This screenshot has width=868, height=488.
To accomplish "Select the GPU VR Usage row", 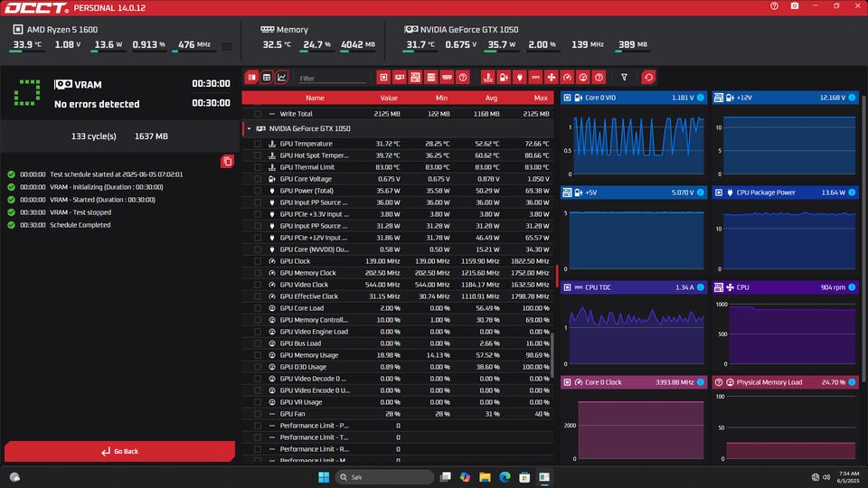I will tap(398, 402).
